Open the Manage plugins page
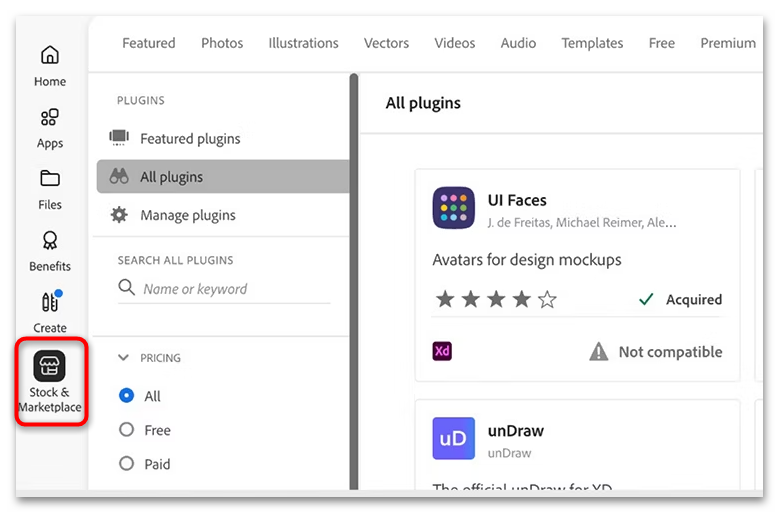This screenshot has height=513, width=779. [188, 216]
